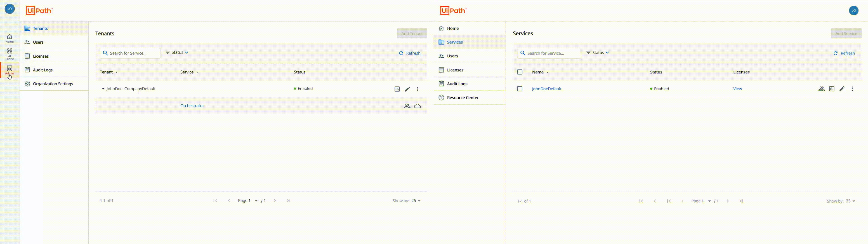Click cloud icon in Orchestrator row
The height and width of the screenshot is (244, 868).
(x=417, y=106)
